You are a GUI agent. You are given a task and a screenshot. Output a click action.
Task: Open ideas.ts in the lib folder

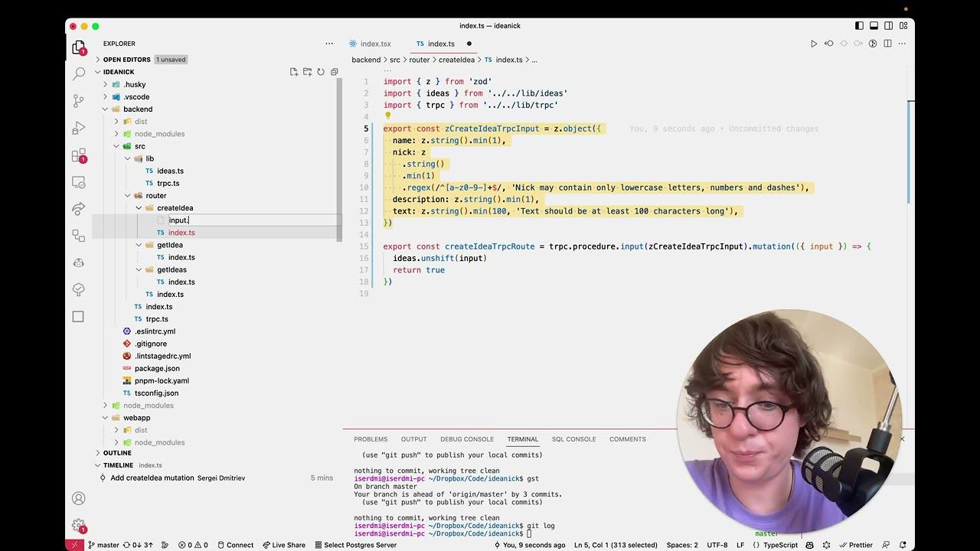(x=170, y=171)
